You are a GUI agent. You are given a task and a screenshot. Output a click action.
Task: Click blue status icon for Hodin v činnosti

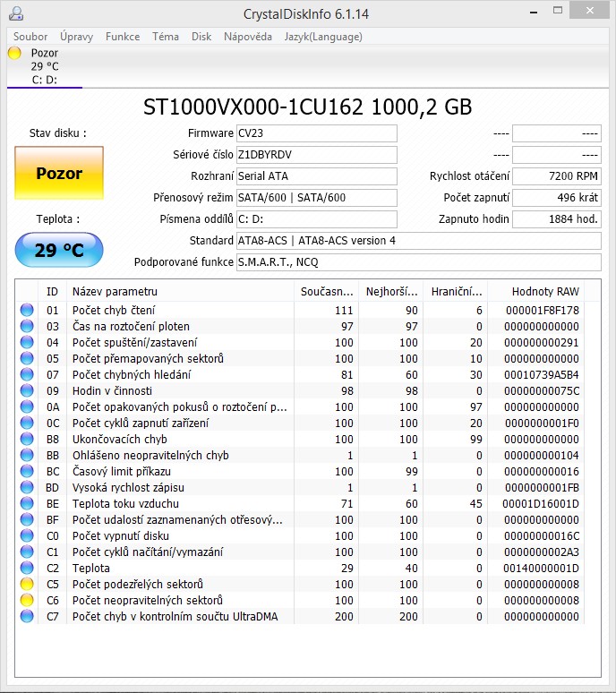pos(27,391)
